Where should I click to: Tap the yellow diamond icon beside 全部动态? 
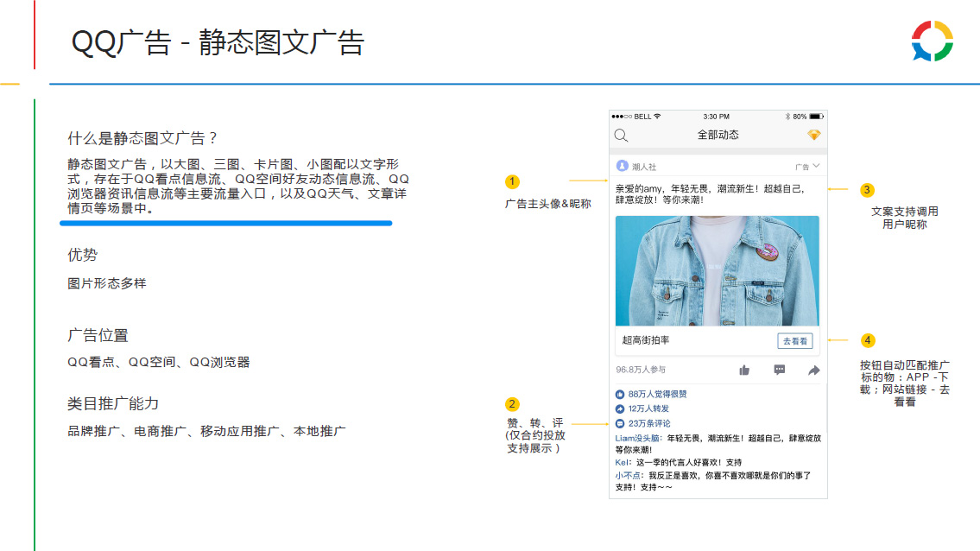(x=813, y=135)
